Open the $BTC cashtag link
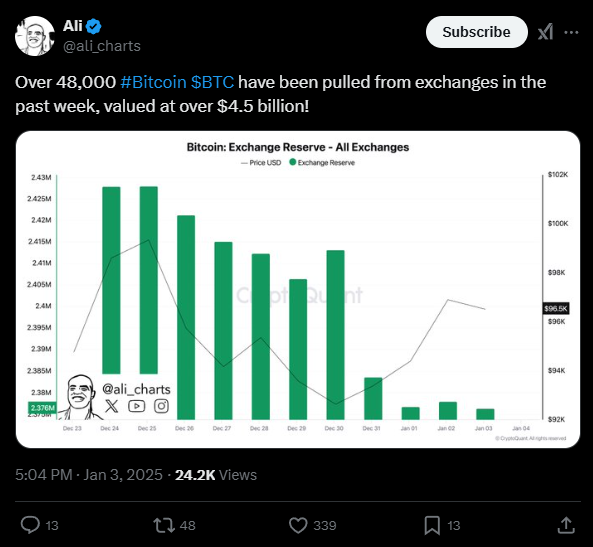 tap(213, 82)
